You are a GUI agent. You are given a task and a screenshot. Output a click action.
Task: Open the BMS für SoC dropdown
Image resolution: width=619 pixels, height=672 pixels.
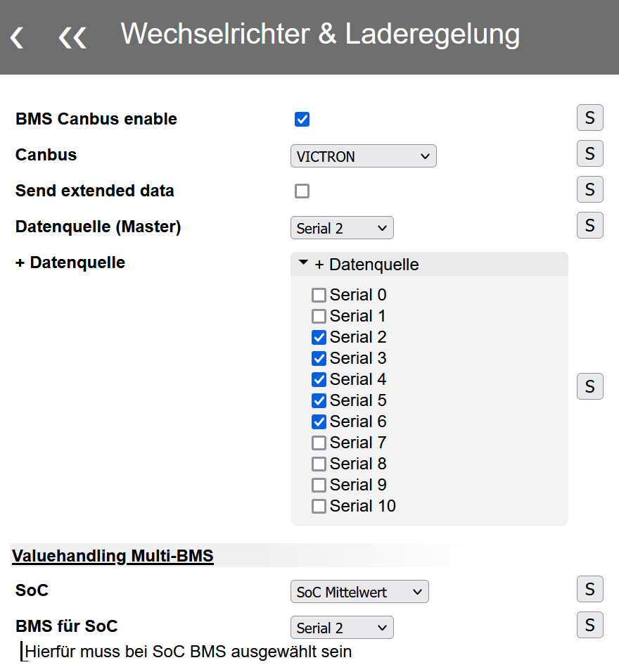342,628
